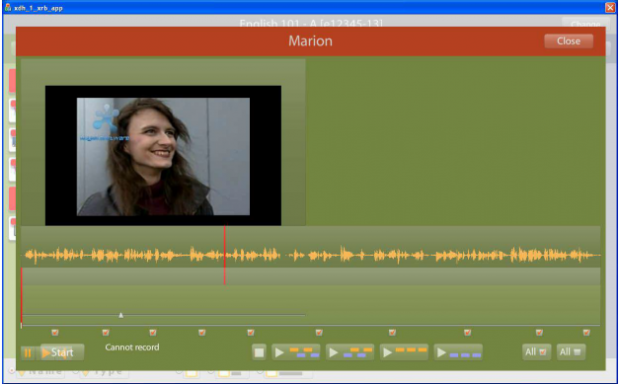Click the Start recording button
Screen dimensions: 620x384
62,352
